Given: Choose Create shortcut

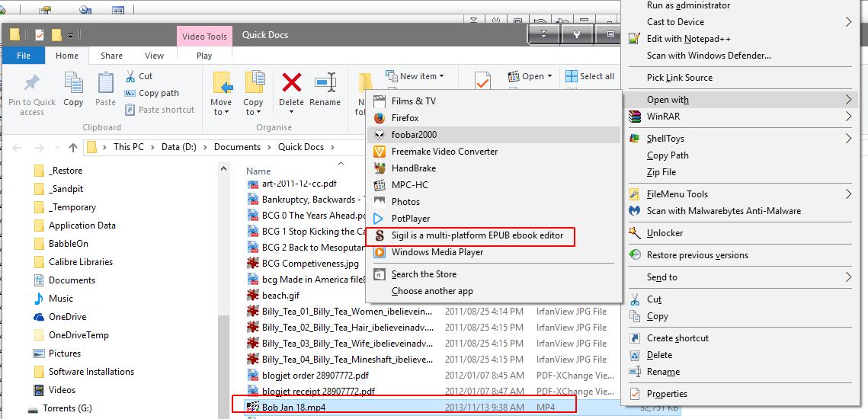Looking at the screenshot, I should pos(677,338).
